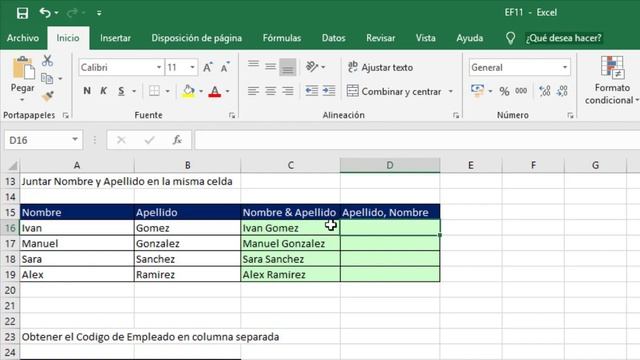The width and height of the screenshot is (640, 360).
Task: Toggle underline (S) formatting
Action: pyautogui.click(x=121, y=91)
